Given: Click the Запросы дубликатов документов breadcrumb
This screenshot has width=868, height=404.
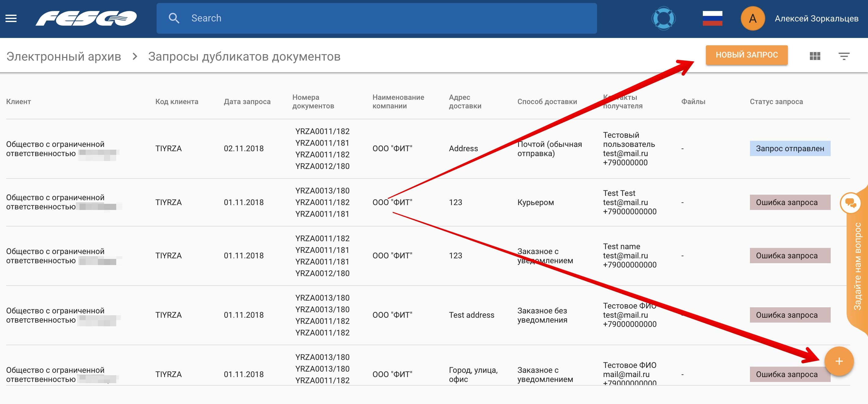Looking at the screenshot, I should point(244,56).
